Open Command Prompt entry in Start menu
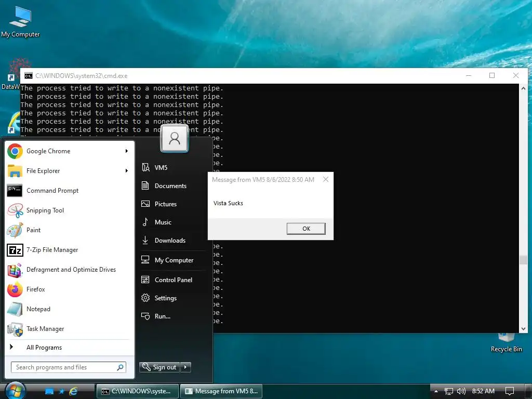This screenshot has width=532, height=399. coord(70,190)
